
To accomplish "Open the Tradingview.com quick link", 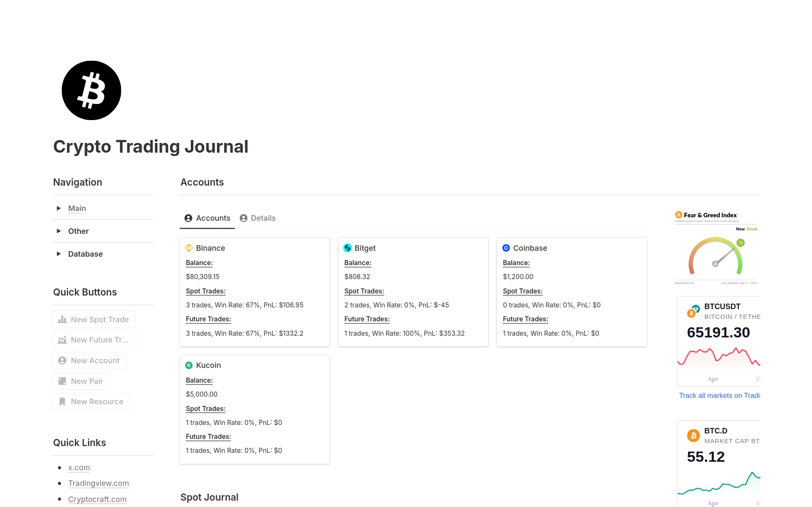I will tap(99, 483).
